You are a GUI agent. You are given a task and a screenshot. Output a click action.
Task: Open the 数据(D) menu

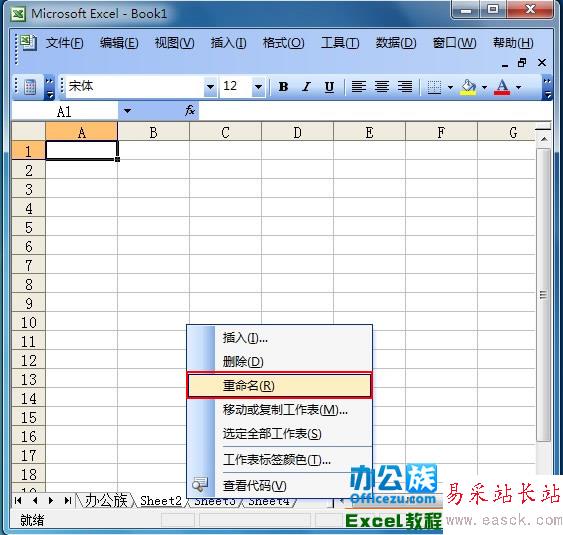click(x=396, y=43)
